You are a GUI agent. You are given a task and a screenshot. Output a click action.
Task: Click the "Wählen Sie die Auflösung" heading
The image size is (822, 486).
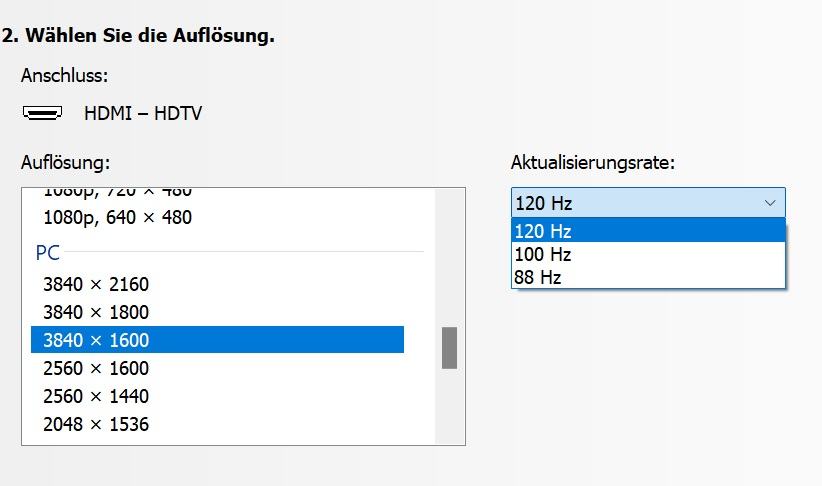[x=138, y=36]
